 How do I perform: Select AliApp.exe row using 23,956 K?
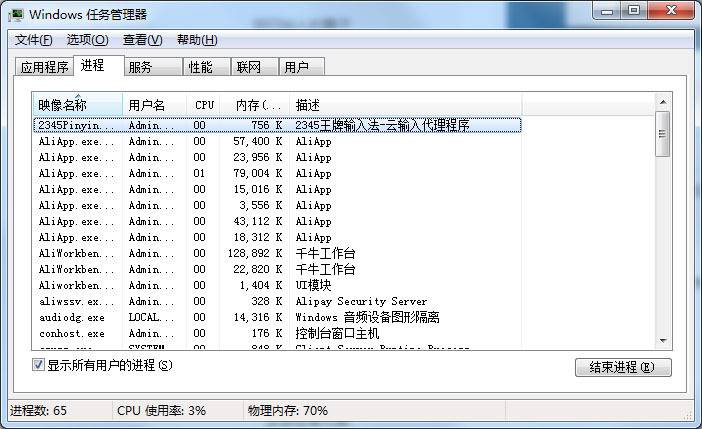(x=278, y=158)
